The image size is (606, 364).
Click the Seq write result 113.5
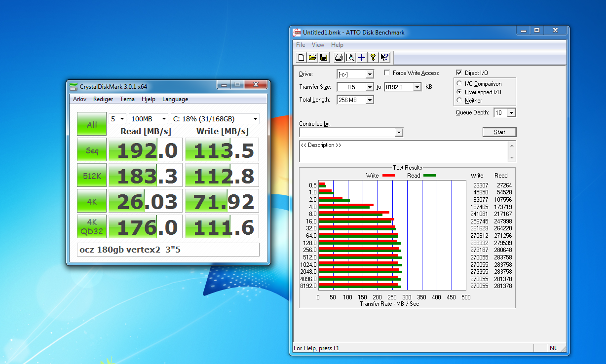(222, 150)
